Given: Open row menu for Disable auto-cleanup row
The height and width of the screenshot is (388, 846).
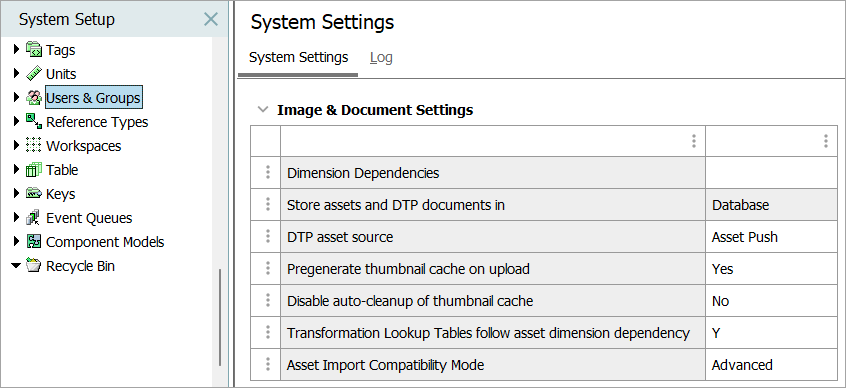Looking at the screenshot, I should 268,301.
